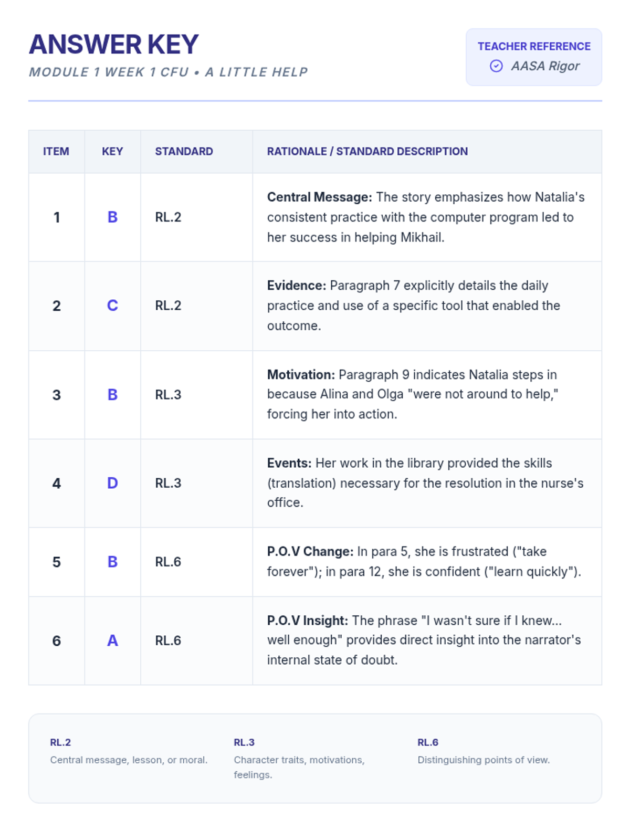630x840 pixels.
Task: Click the Central Message rationale text
Action: pyautogui.click(x=425, y=217)
